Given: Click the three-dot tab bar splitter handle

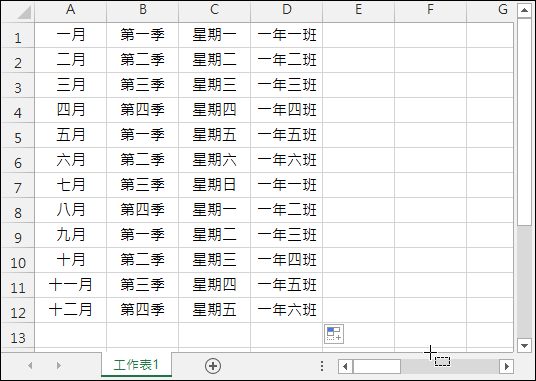Looking at the screenshot, I should [x=322, y=366].
